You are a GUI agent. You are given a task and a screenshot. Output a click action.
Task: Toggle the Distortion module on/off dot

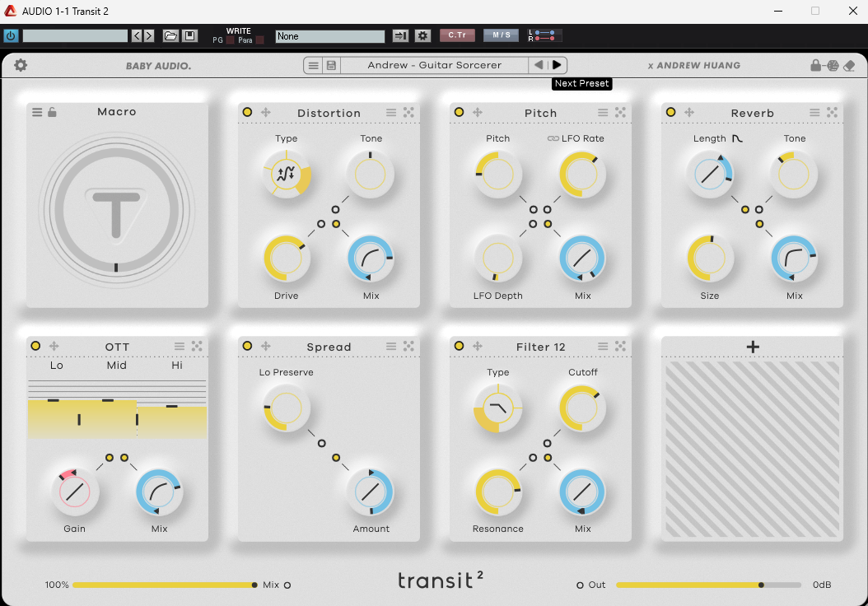[247, 112]
